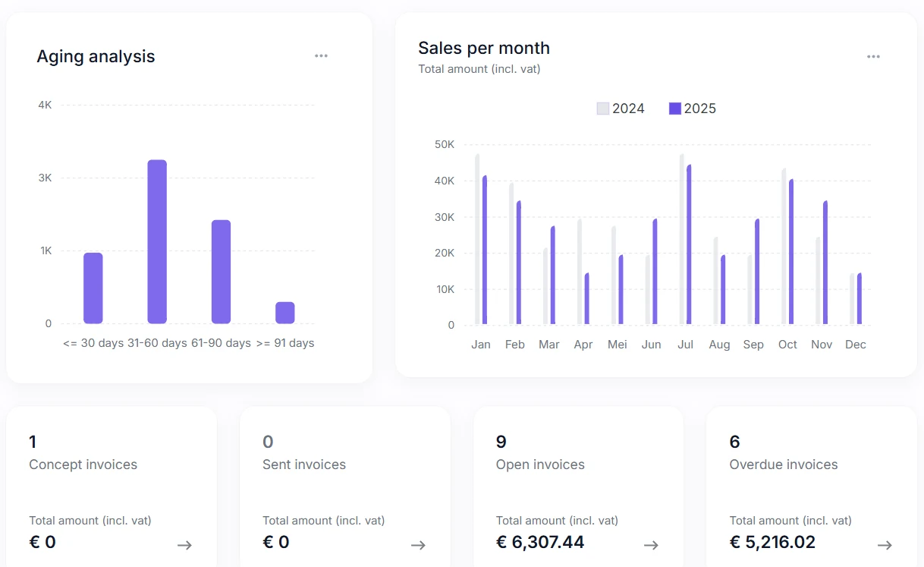The height and width of the screenshot is (567, 924).
Task: Click the count 0 on Sent invoices
Action: (268, 442)
